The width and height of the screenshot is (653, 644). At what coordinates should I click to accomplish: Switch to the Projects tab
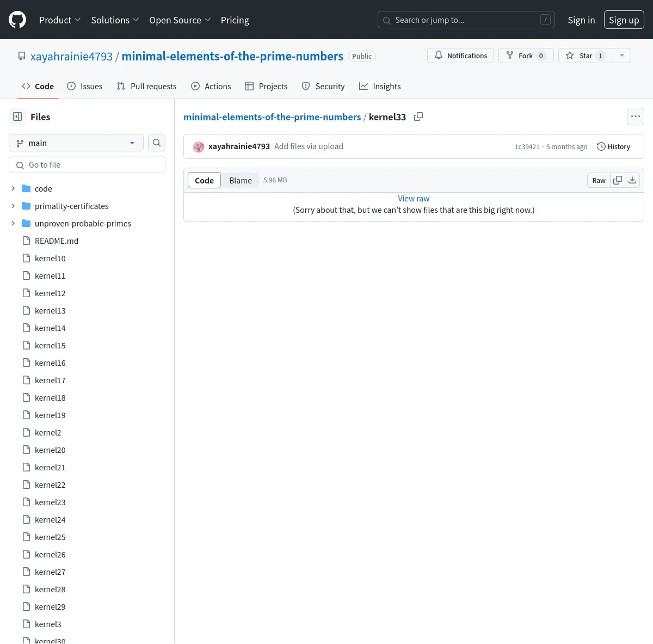266,86
